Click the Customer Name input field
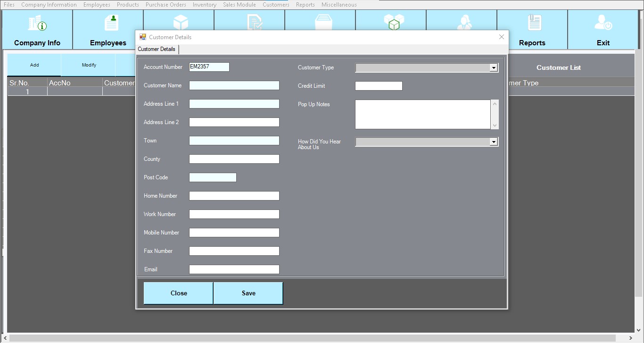This screenshot has width=644, height=343. click(234, 85)
